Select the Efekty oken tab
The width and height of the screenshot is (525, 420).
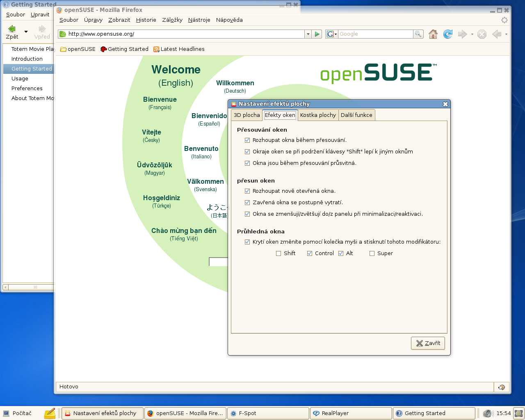pyautogui.click(x=280, y=115)
